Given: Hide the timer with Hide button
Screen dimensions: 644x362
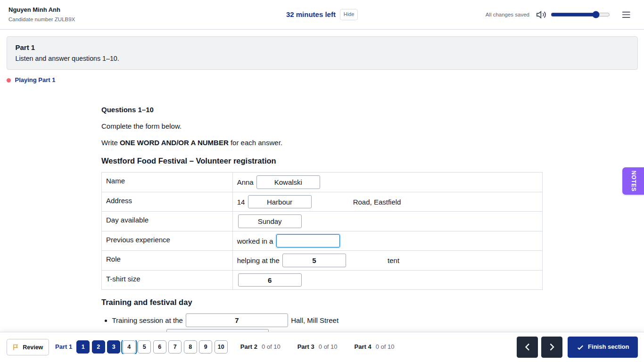Looking at the screenshot, I should pos(349,15).
